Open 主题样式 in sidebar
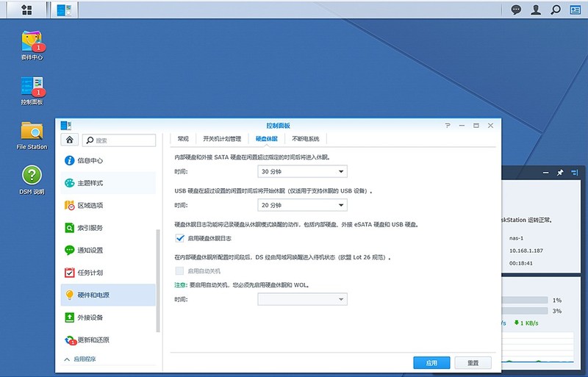 tap(108, 183)
